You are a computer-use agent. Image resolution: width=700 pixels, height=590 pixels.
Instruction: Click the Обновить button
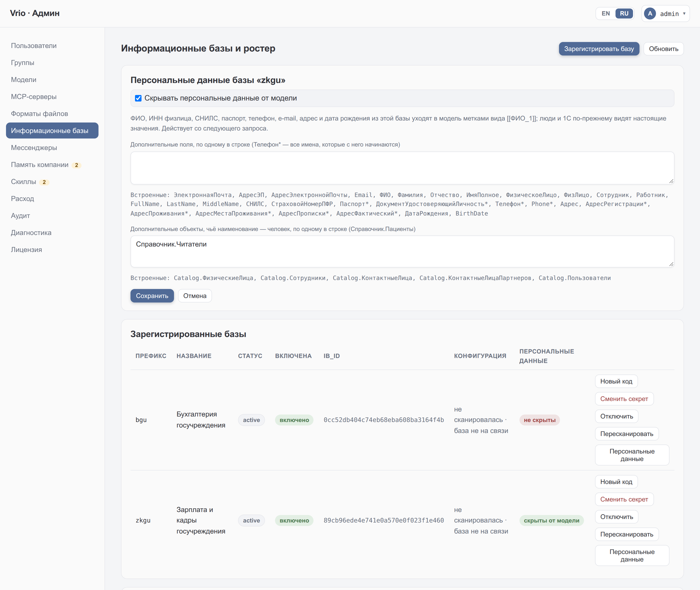(663, 49)
